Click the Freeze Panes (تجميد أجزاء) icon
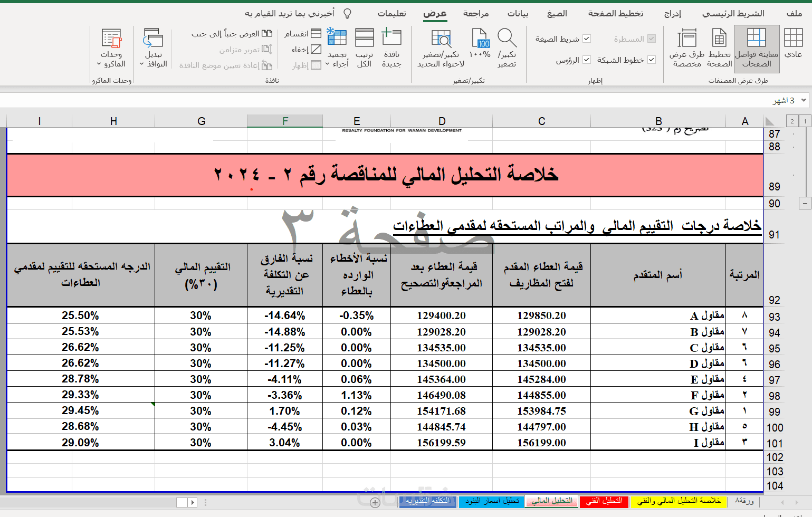812x517 pixels. pyautogui.click(x=337, y=37)
